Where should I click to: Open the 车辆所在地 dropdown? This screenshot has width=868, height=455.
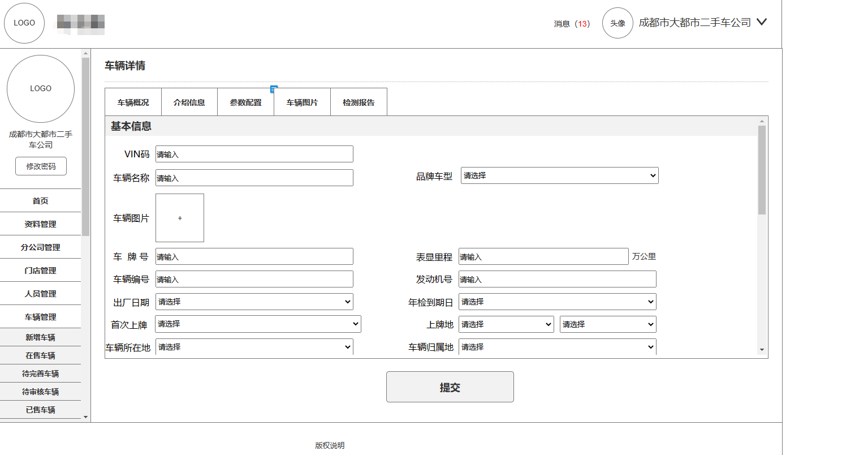click(x=254, y=346)
